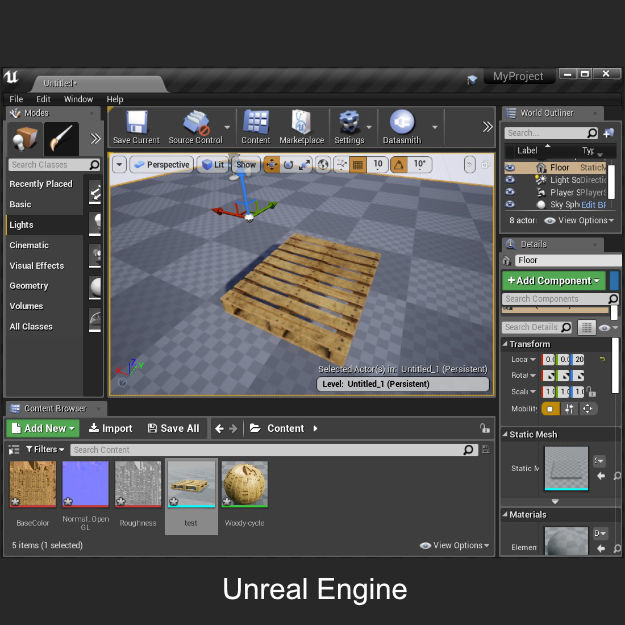Screen dimensions: 625x625
Task: Toggle the scale lock icon
Action: tap(591, 391)
